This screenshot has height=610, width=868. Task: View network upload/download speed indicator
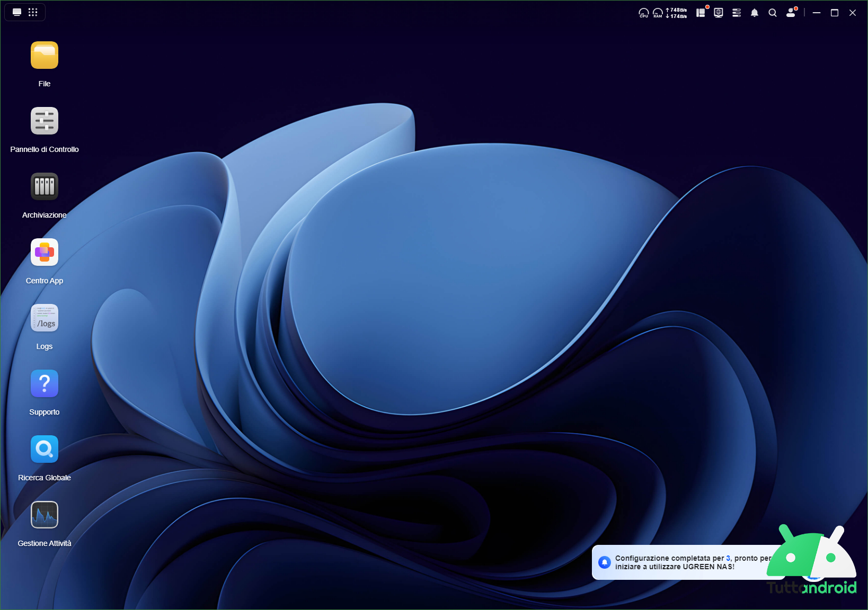click(x=677, y=13)
